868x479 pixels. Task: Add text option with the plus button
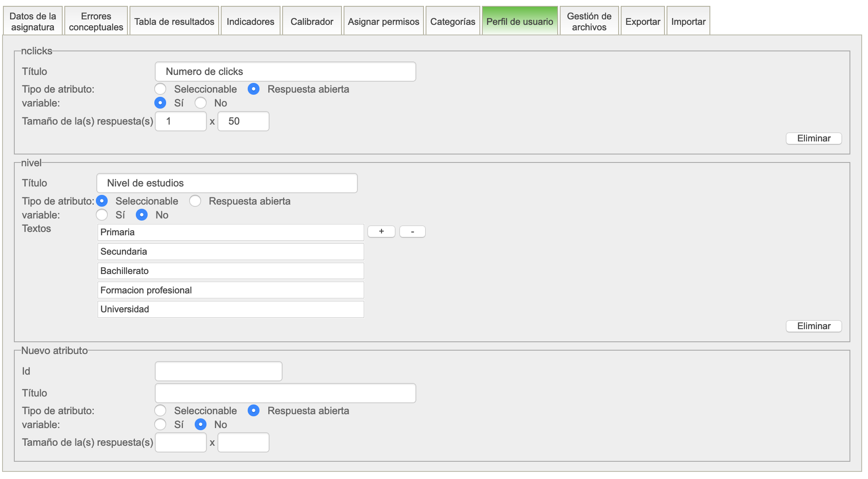(381, 232)
